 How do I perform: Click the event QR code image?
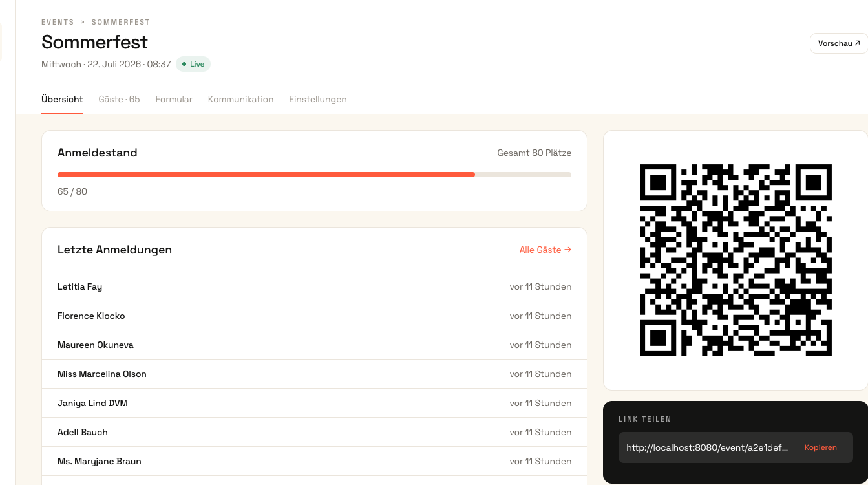[x=736, y=260]
